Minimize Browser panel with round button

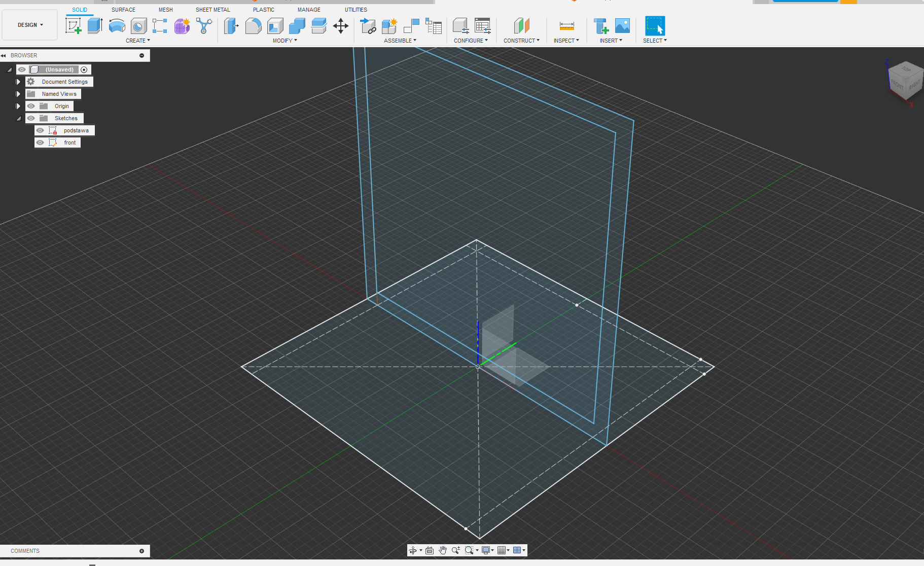141,55
